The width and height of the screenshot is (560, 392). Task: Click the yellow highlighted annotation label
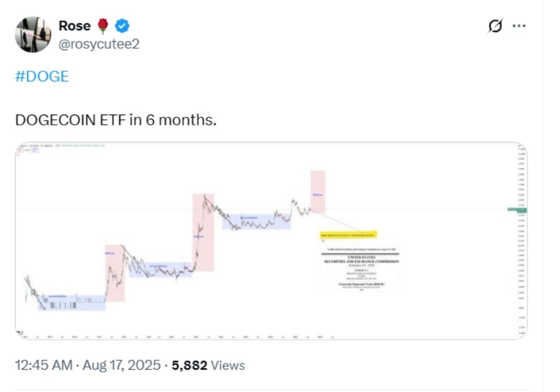348,235
